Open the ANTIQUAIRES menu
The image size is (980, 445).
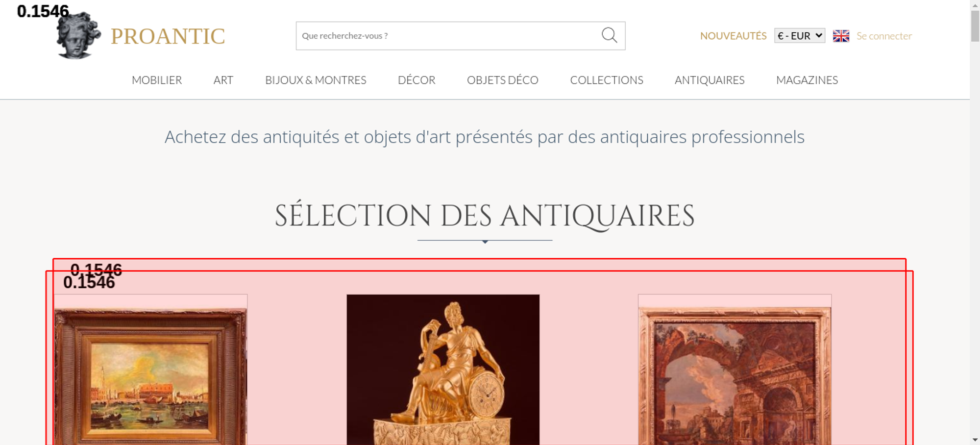pyautogui.click(x=710, y=80)
